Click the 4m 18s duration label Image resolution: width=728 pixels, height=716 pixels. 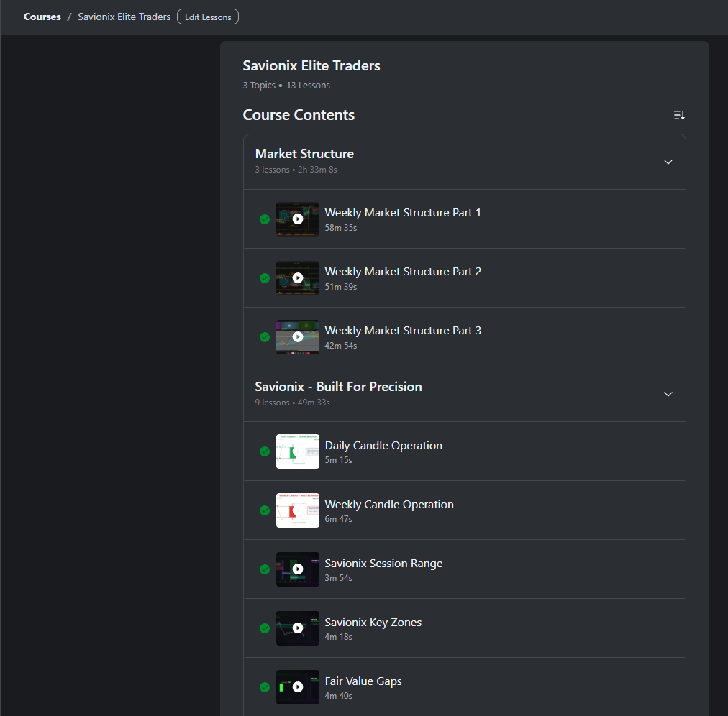click(339, 637)
